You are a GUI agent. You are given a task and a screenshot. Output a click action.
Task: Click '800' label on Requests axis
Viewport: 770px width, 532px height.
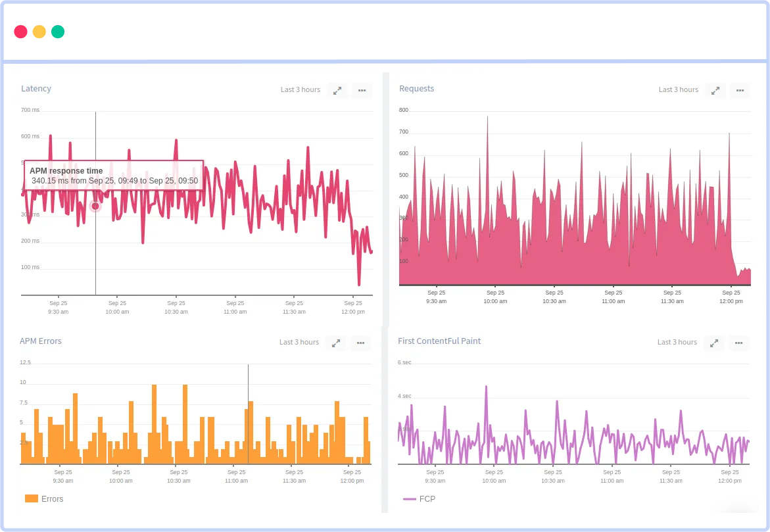404,110
